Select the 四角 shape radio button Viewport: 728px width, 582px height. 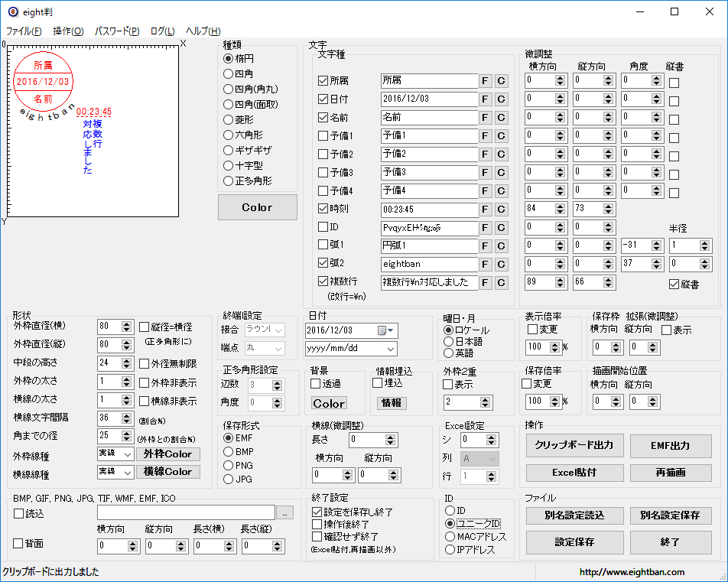(x=228, y=74)
